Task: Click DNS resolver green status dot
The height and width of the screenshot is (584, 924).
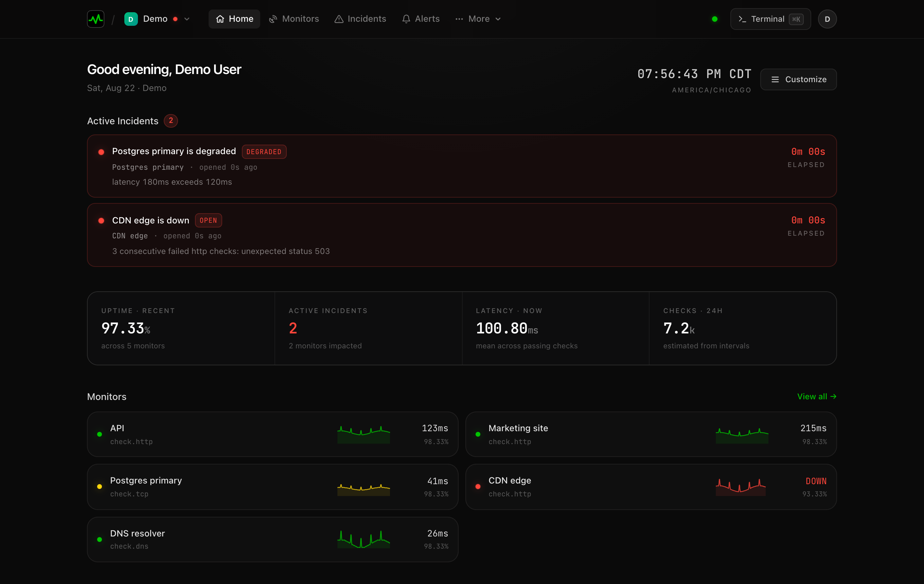Action: 100,540
